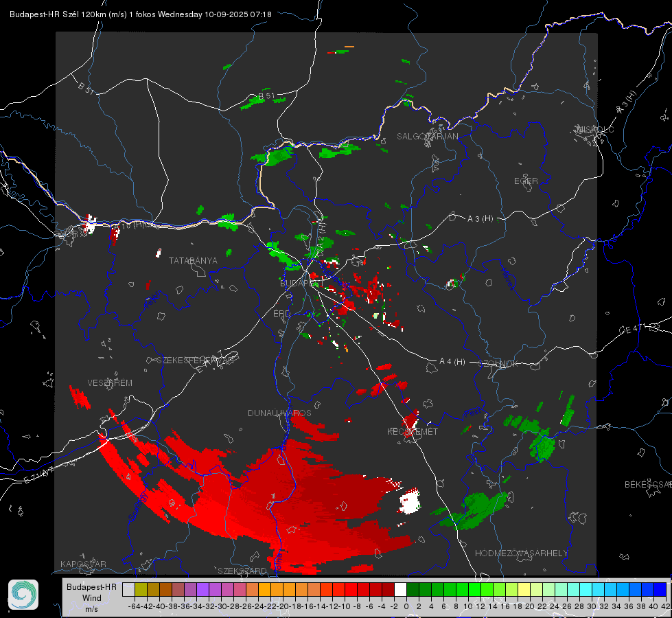Click the MISKOLC city label
The width and height of the screenshot is (672, 618).
[x=595, y=129]
